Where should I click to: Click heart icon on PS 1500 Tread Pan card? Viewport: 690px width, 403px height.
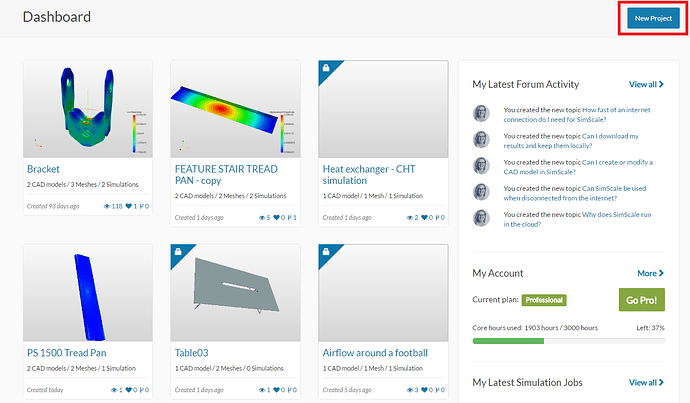128,390
